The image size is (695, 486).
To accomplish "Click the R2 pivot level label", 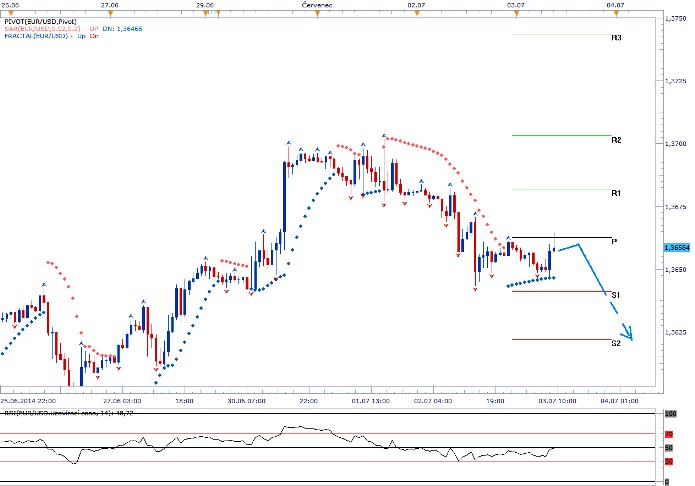I will (616, 140).
